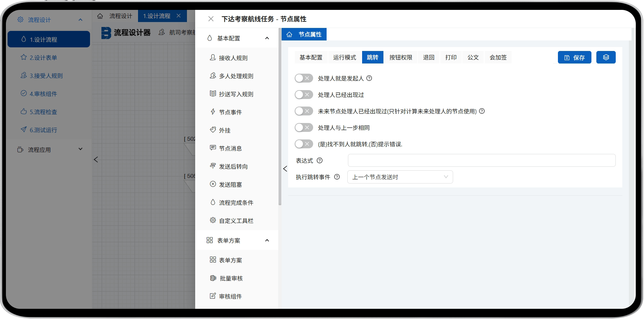Viewport: 644px width, 319px height.
Task: Click help icon beside 执行跳转事件
Action: (x=337, y=177)
